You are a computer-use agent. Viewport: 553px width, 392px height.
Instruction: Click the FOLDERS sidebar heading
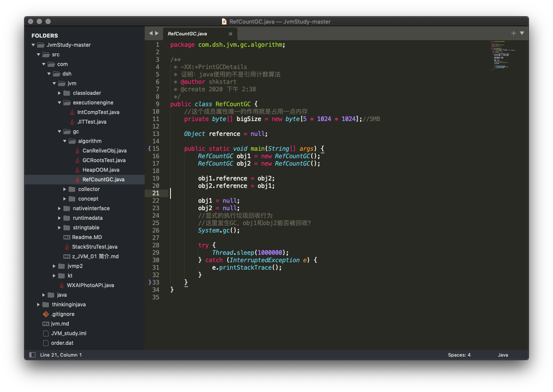tap(45, 35)
